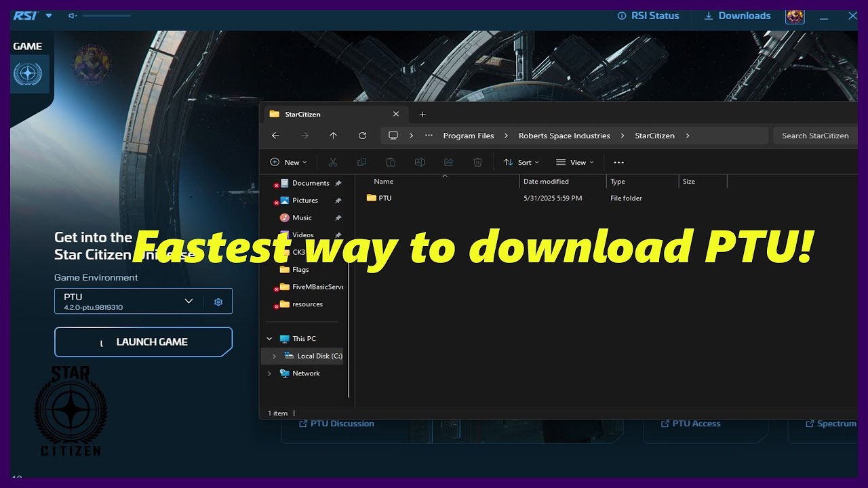The image size is (868, 488).
Task: Select Network in the navigation pane
Action: coord(306,373)
